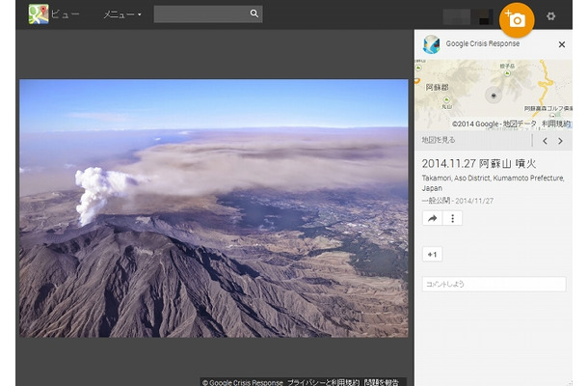Click the Google Crisis Response author name

pos(482,44)
